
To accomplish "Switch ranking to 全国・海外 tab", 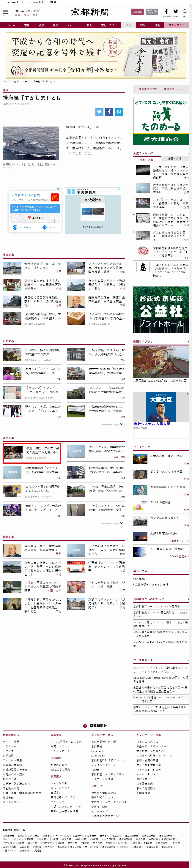I will [x=174, y=159].
